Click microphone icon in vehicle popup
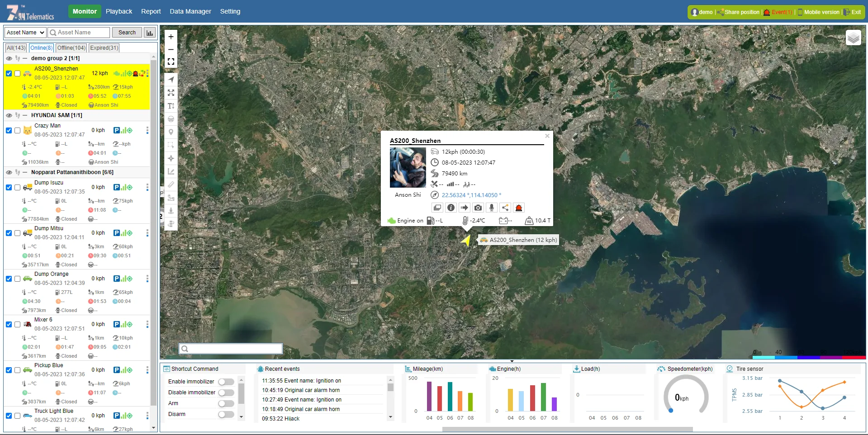The height and width of the screenshot is (435, 868). 492,208
